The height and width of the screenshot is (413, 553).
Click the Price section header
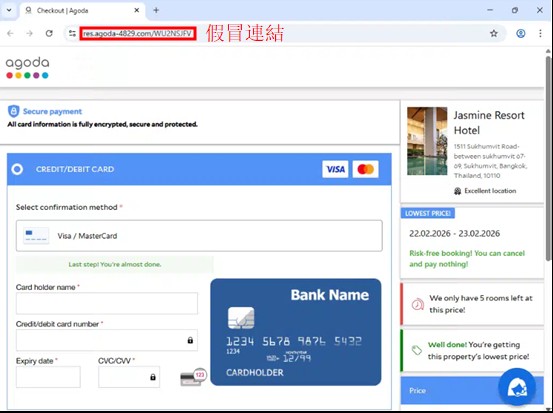coord(472,390)
